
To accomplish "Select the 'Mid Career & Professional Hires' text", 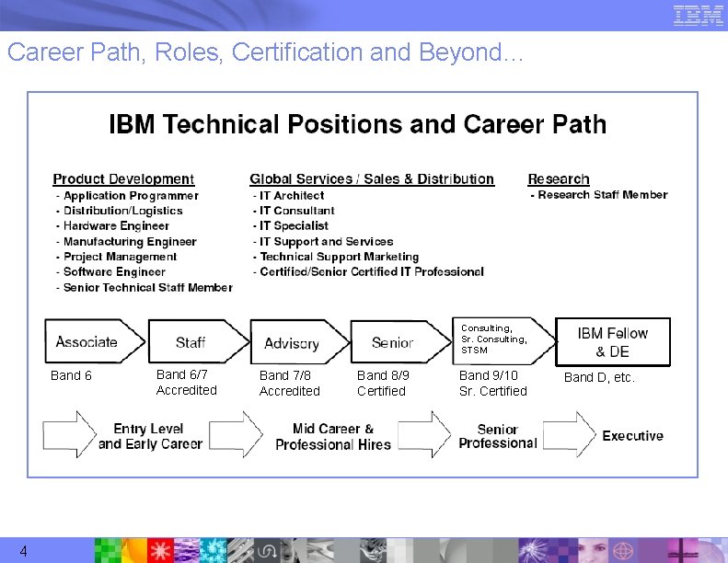I will tap(333, 437).
